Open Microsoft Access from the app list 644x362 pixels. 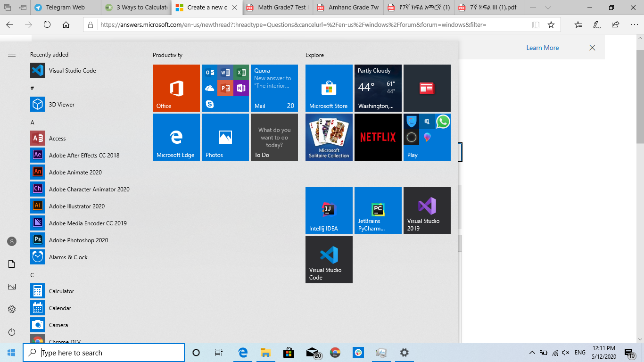[x=85, y=139]
